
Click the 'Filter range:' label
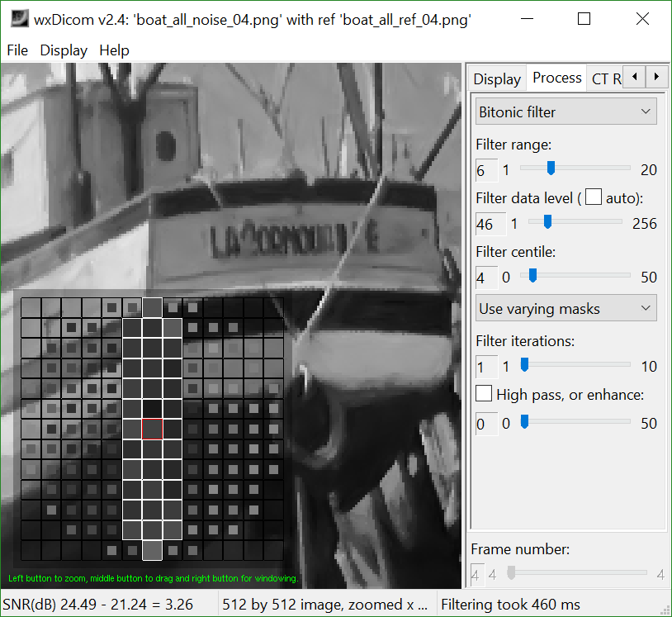click(x=513, y=145)
